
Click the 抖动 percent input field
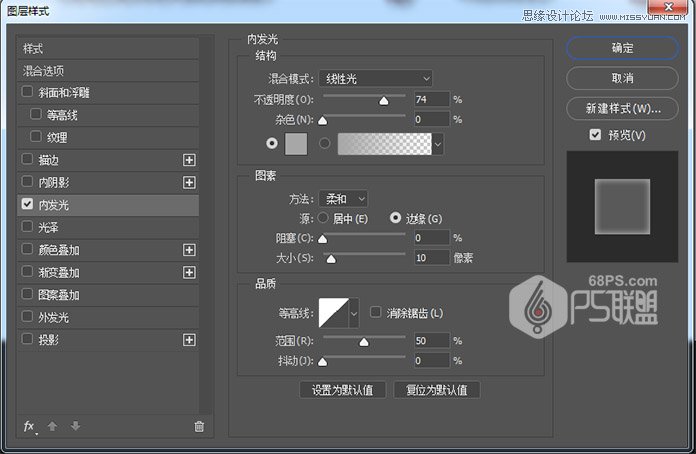(x=432, y=360)
